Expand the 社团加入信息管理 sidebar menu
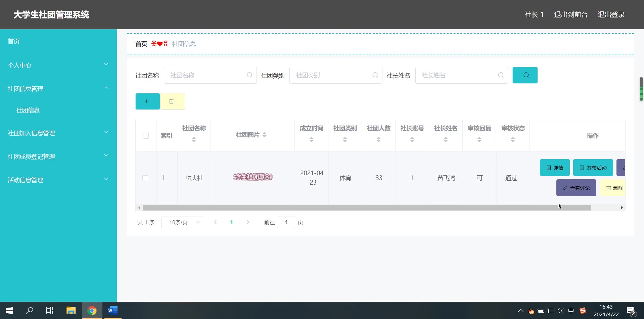The height and width of the screenshot is (319, 644). pyautogui.click(x=58, y=133)
